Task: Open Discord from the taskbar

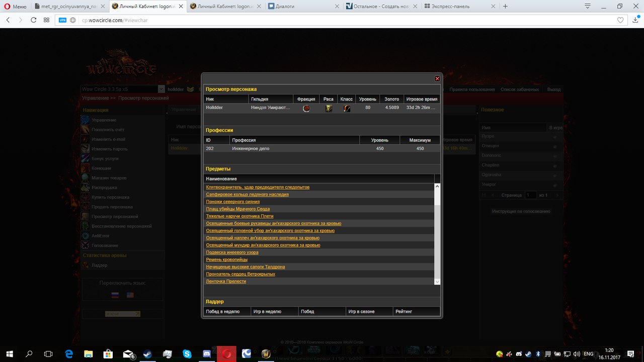Action: [x=207, y=354]
